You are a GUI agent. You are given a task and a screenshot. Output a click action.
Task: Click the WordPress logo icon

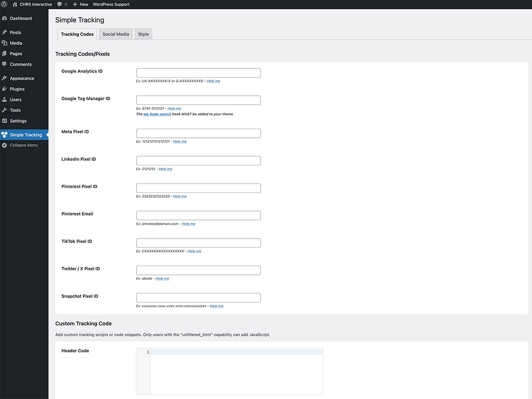(x=4, y=4)
